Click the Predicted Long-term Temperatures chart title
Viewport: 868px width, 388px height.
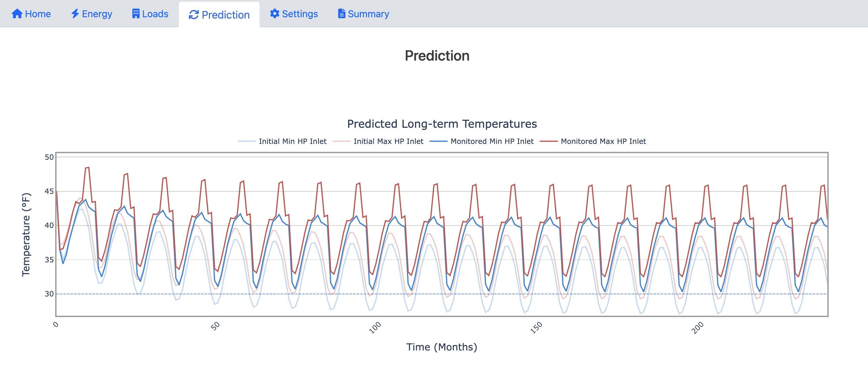click(442, 124)
